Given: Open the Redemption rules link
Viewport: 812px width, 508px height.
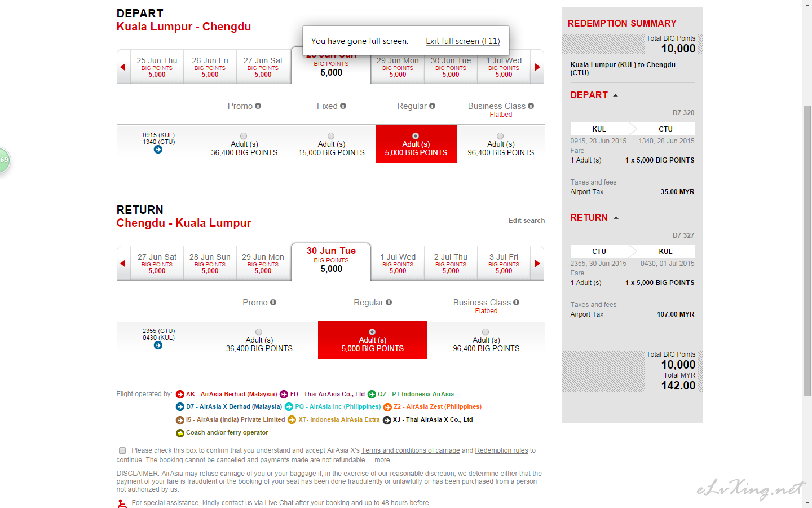Looking at the screenshot, I should tap(501, 450).
